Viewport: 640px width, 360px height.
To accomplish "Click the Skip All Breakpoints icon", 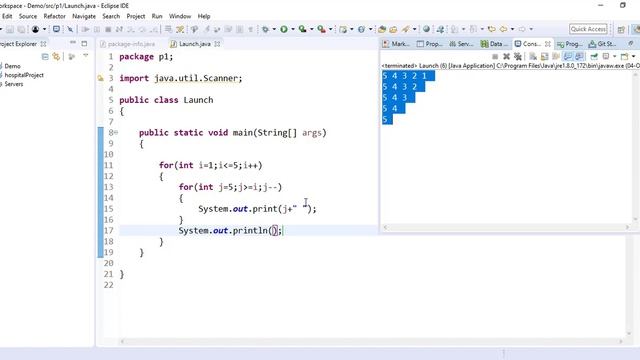I will click(70, 29).
